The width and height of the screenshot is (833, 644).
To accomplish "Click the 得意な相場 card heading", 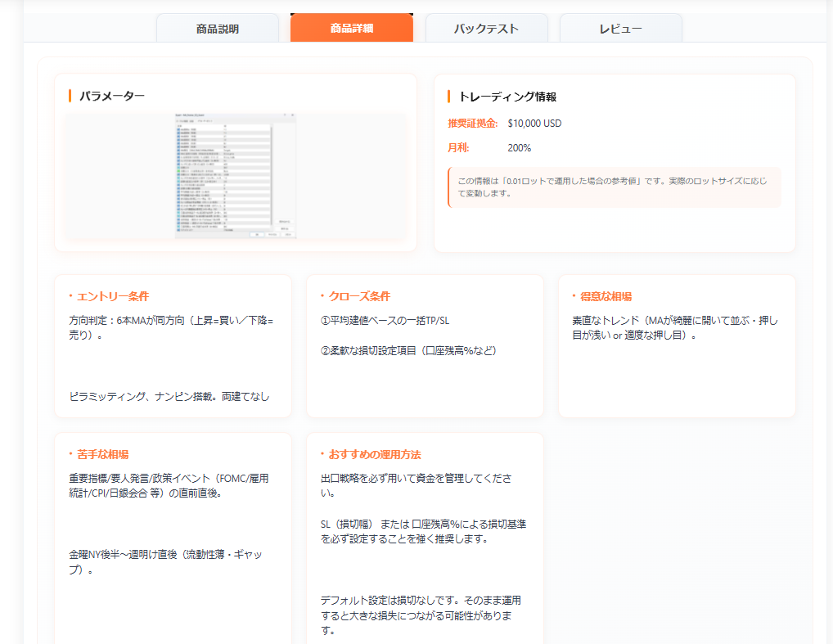I will pyautogui.click(x=606, y=296).
